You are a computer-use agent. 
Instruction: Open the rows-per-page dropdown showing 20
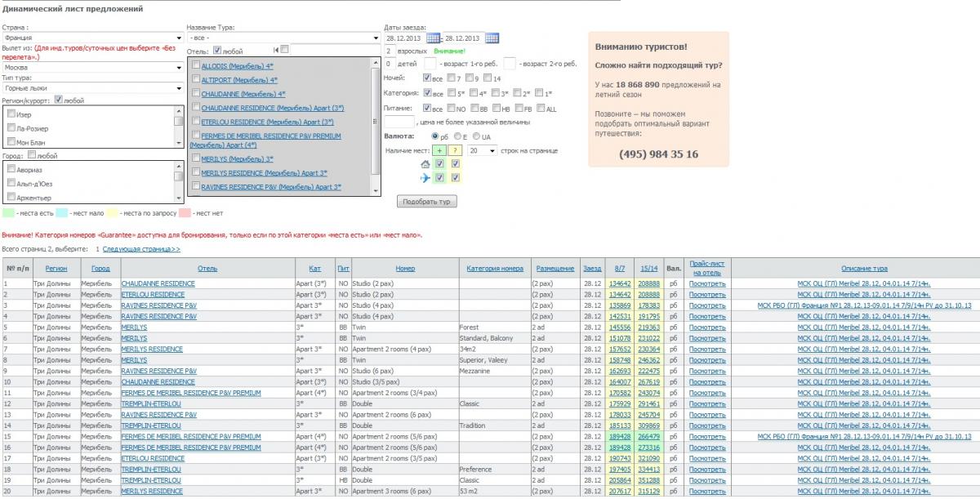[481, 151]
